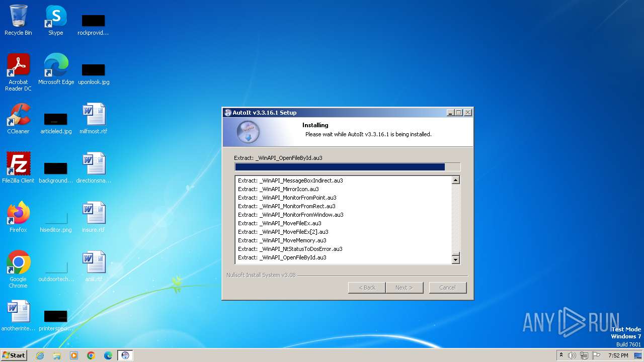The image size is (644, 362).
Task: Click log line _WinAPI_MirrorIcon.au3
Action: point(278,189)
